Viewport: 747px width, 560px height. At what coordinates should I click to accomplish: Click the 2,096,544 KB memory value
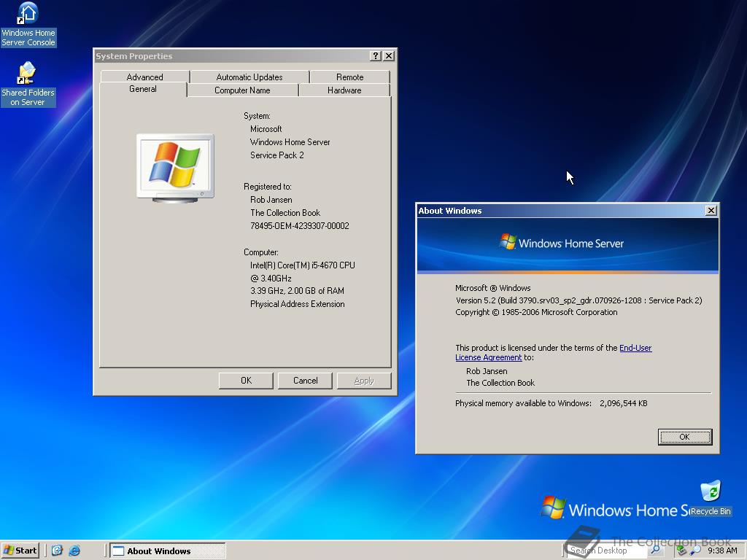[623, 403]
